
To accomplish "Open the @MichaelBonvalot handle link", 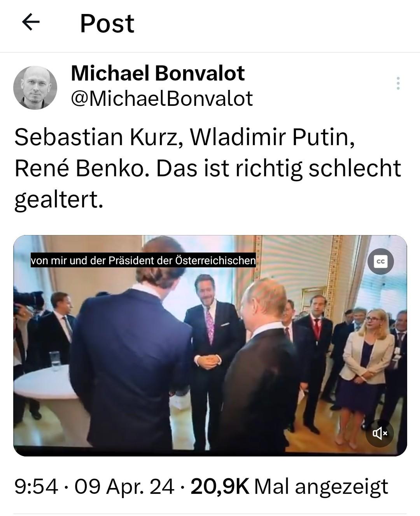I will pos(162,98).
